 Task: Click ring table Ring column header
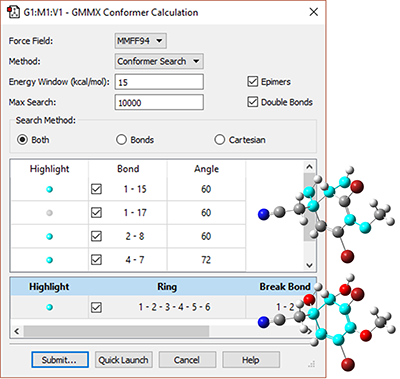click(167, 287)
